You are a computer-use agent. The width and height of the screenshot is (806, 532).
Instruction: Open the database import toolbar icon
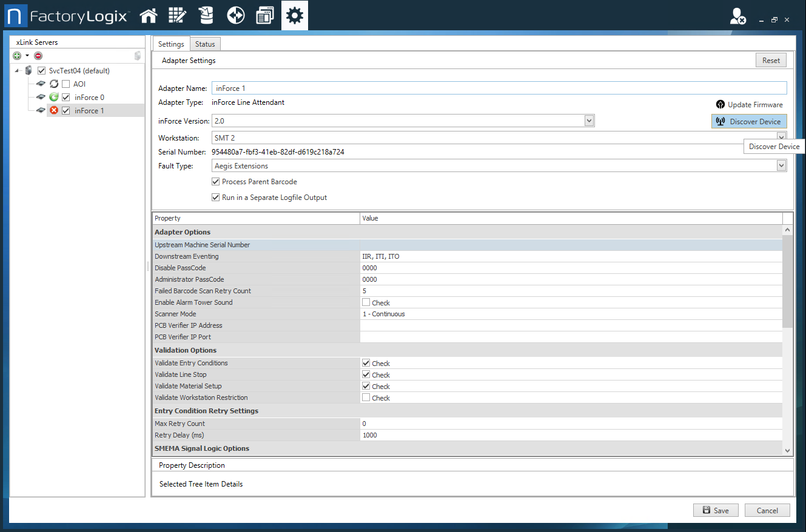(x=206, y=15)
